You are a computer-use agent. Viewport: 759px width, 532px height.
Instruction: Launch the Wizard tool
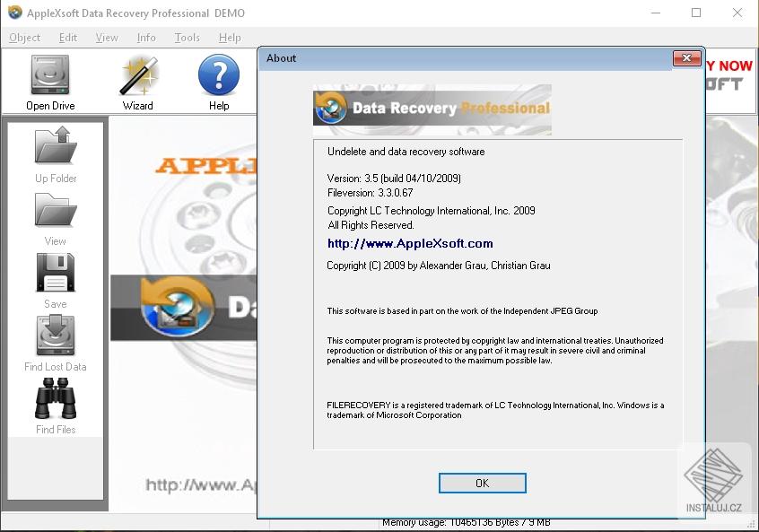138,83
